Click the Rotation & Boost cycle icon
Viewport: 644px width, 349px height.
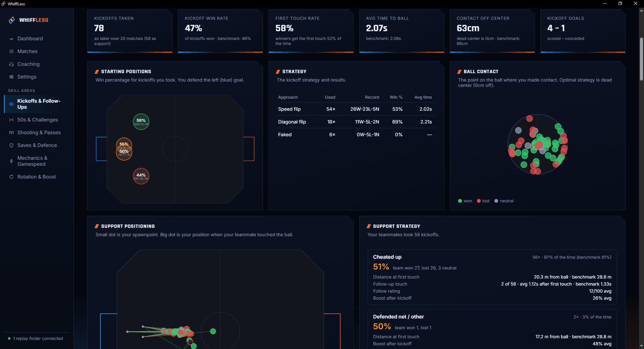point(11,177)
